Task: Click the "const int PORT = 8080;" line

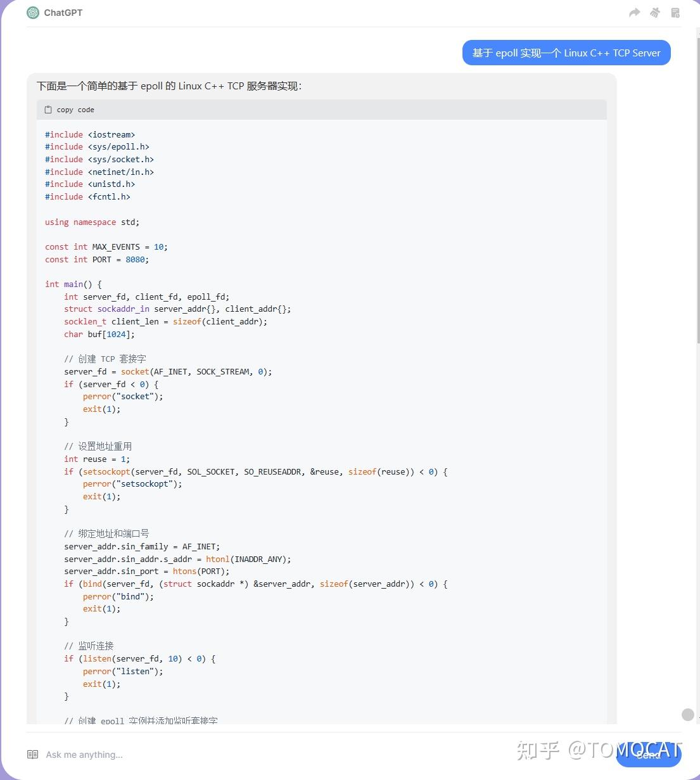Action: click(97, 259)
